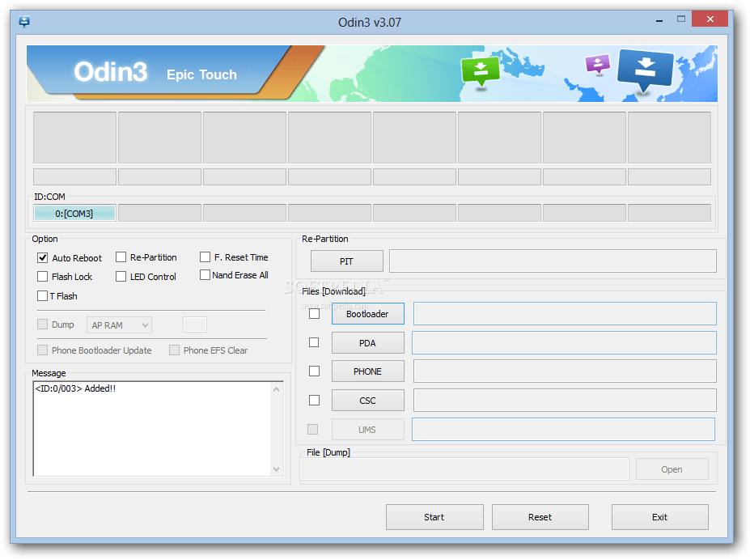750x560 pixels.
Task: Open the AP RAM dropdown
Action: click(119, 325)
